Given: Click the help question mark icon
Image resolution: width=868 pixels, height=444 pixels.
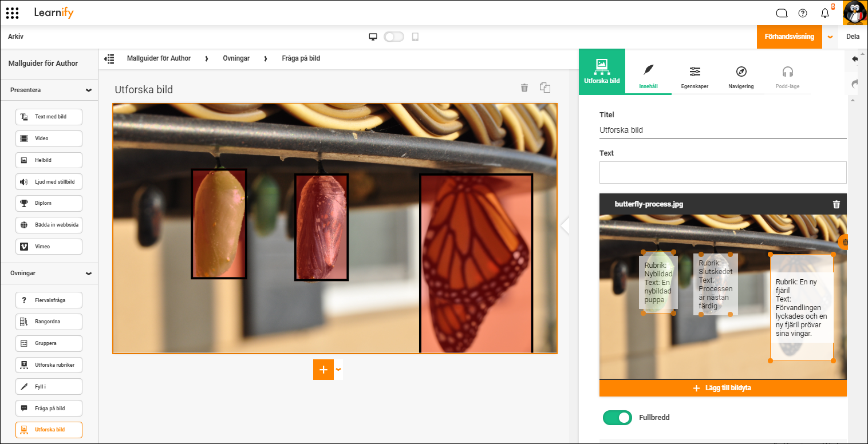Looking at the screenshot, I should (803, 13).
